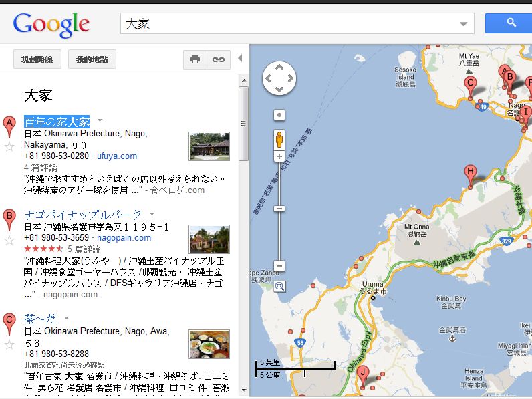This screenshot has height=399, width=532.
Task: Click the print icon
Action: [x=195, y=59]
